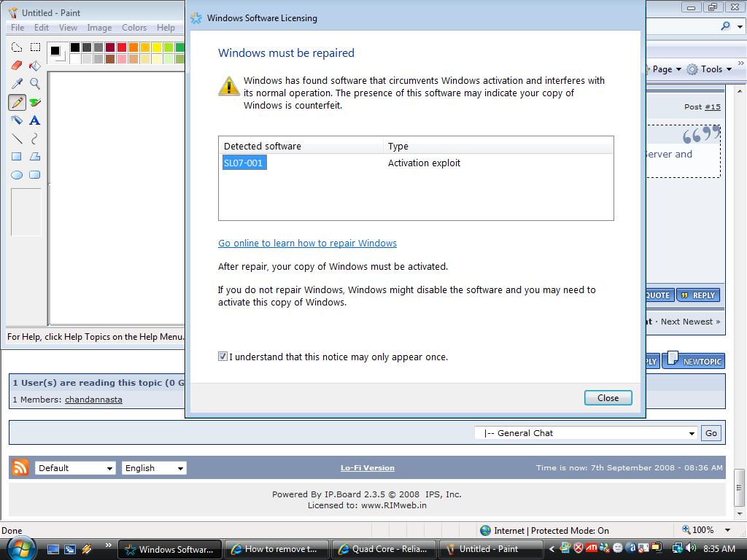747x560 pixels.
Task: Open 'Go online to learn how to repair Windows'
Action: 307,243
